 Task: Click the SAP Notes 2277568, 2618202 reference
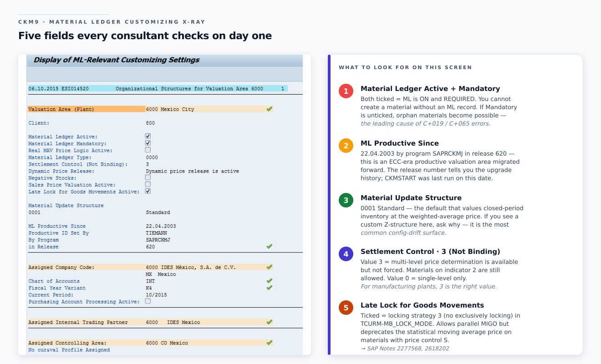tap(405, 349)
